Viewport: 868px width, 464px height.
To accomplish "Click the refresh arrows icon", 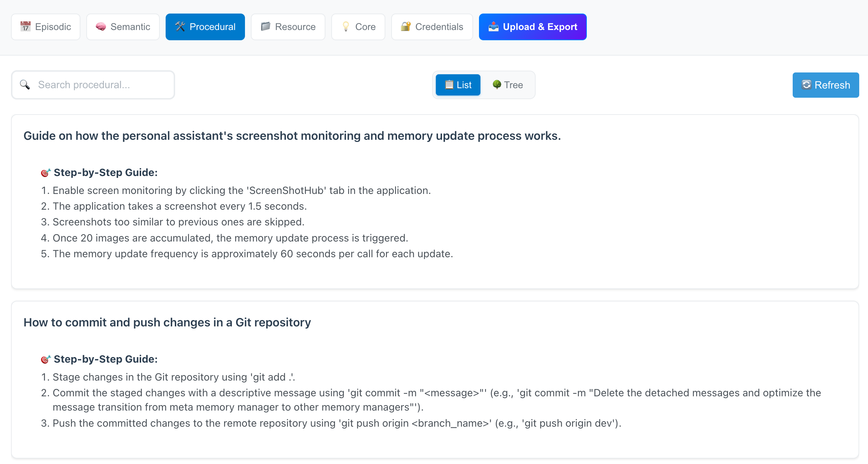I will (x=807, y=85).
